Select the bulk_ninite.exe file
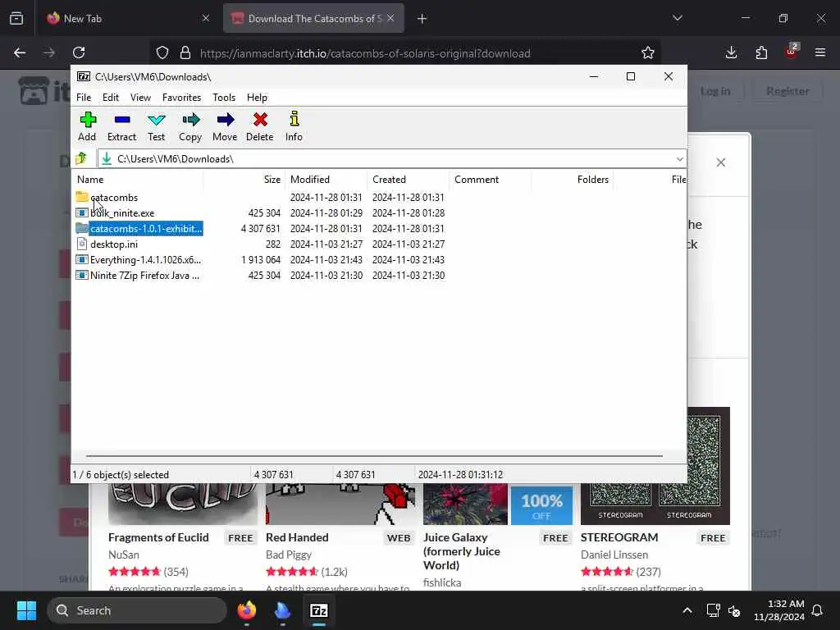 pyautogui.click(x=122, y=213)
